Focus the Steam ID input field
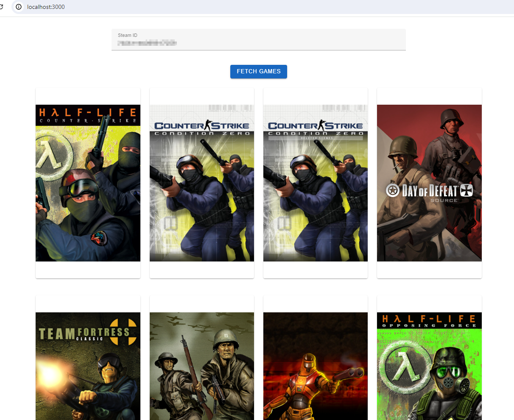514x420 pixels. point(259,40)
